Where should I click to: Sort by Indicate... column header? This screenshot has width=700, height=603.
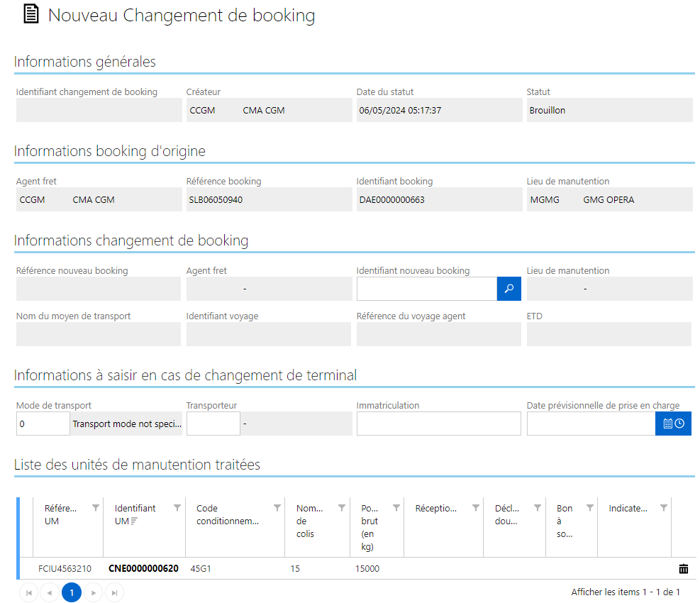click(628, 509)
